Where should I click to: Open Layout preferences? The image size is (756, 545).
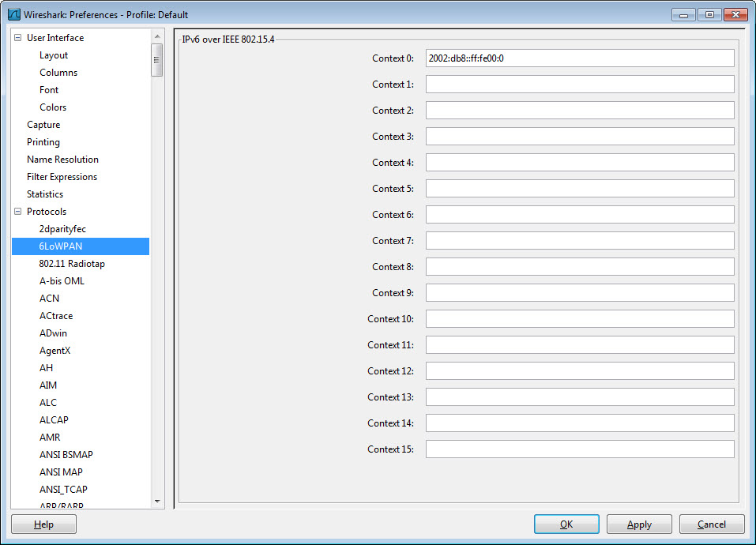(x=54, y=55)
